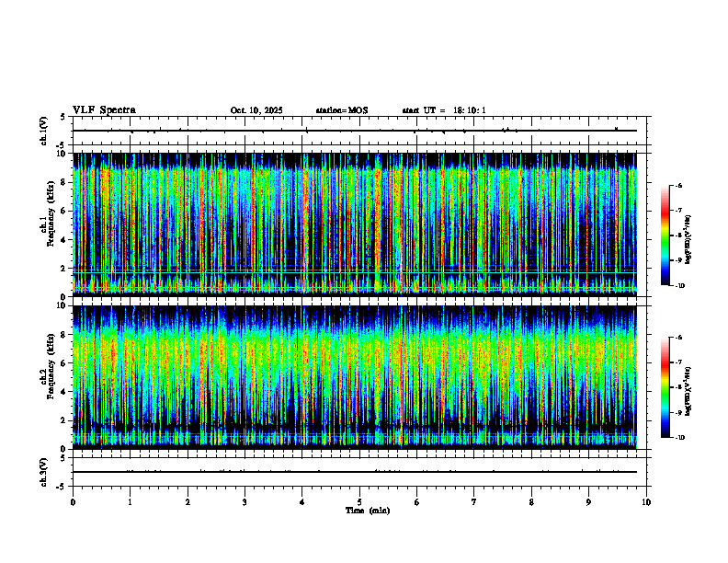728x563 pixels.
Task: Click time axis tick label "7"
Action: click(474, 502)
